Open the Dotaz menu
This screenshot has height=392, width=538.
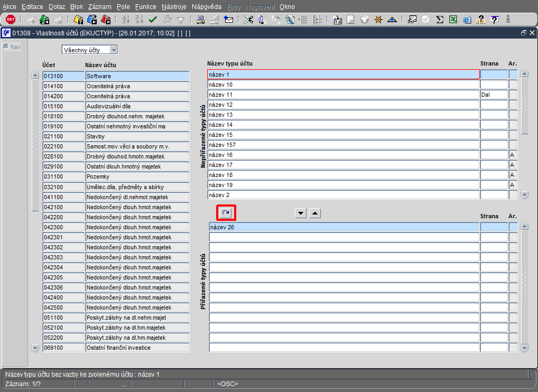click(57, 7)
